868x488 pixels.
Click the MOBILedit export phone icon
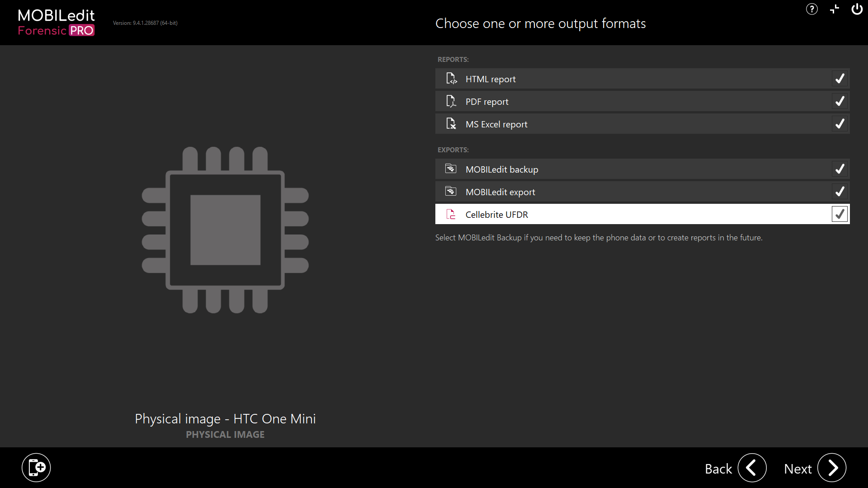pyautogui.click(x=451, y=191)
